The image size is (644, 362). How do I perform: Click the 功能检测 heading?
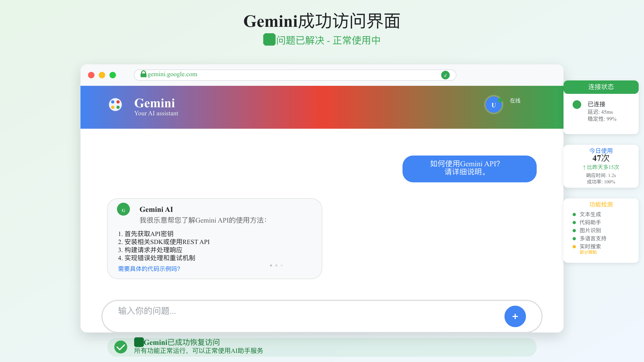(x=601, y=205)
